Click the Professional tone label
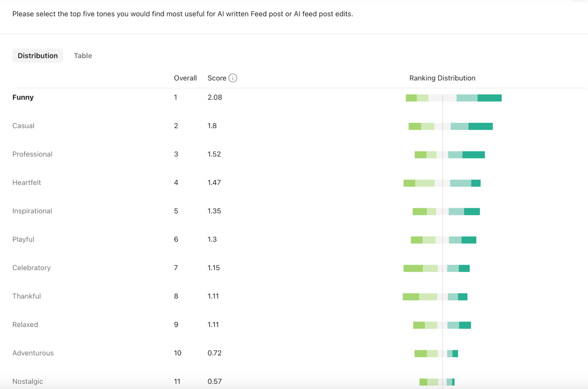 click(32, 154)
